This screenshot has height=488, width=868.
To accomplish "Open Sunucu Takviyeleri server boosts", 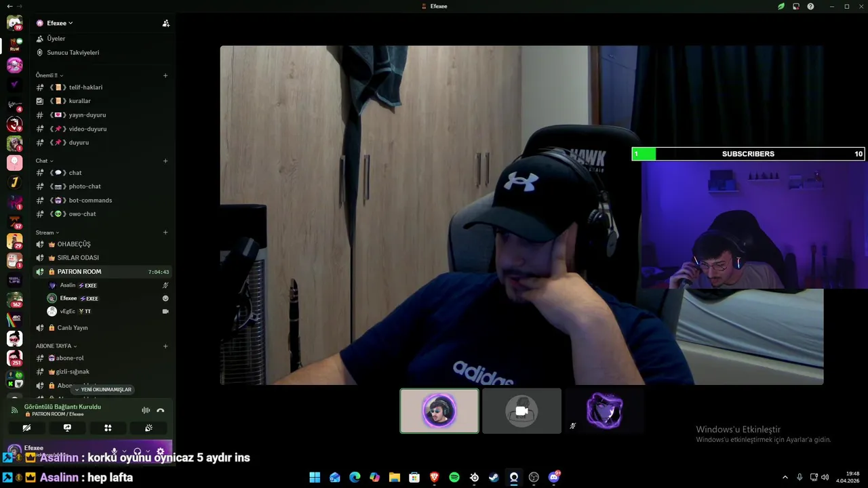I will pyautogui.click(x=102, y=52).
